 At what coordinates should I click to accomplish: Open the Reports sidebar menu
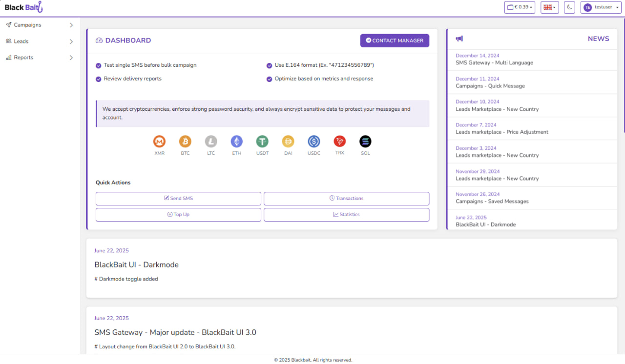(39, 57)
